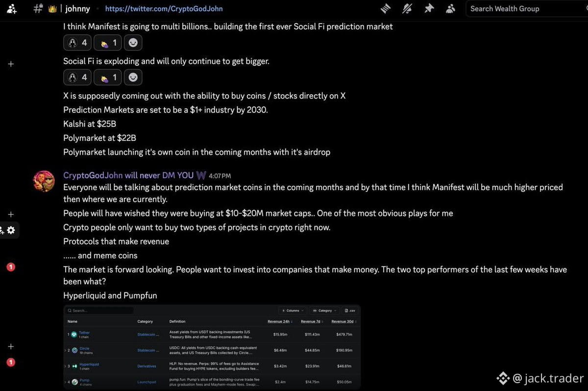Click the Hyperliquid logo icon in row 3
Screen dimensions: 588x391
click(74, 366)
